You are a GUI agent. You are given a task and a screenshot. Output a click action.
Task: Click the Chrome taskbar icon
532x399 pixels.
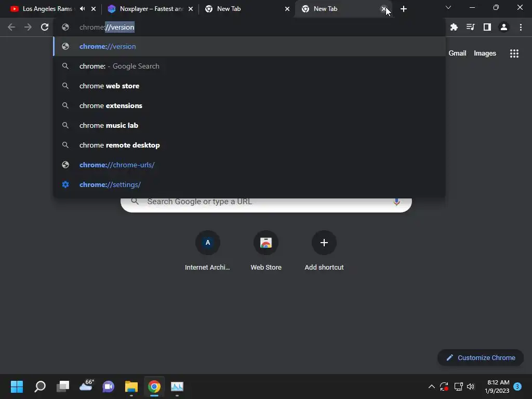click(154, 387)
